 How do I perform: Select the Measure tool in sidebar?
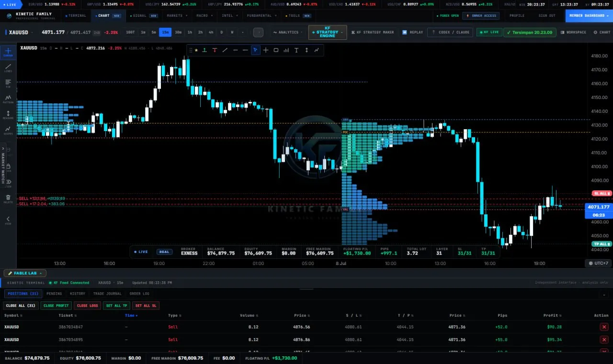coord(8,115)
